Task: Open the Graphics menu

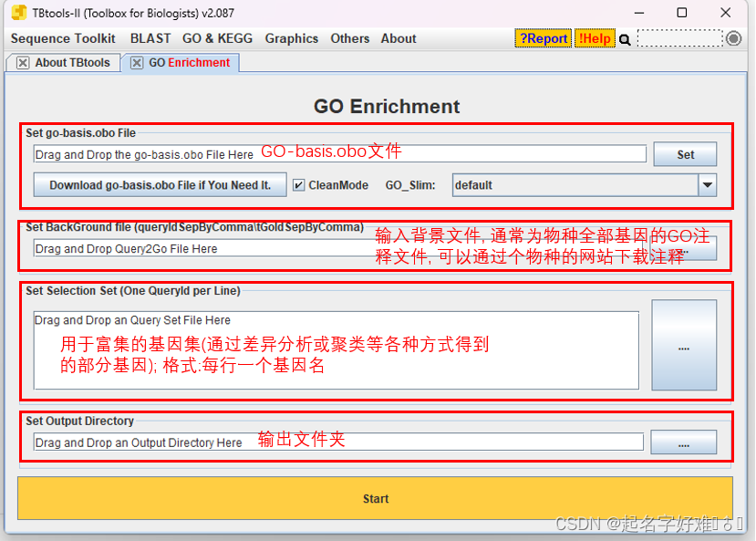Action: point(292,38)
